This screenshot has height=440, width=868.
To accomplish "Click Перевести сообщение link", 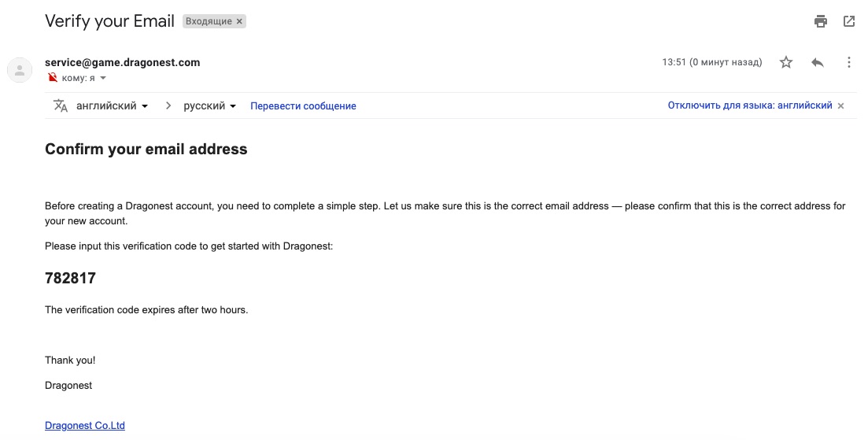I will tap(303, 105).
